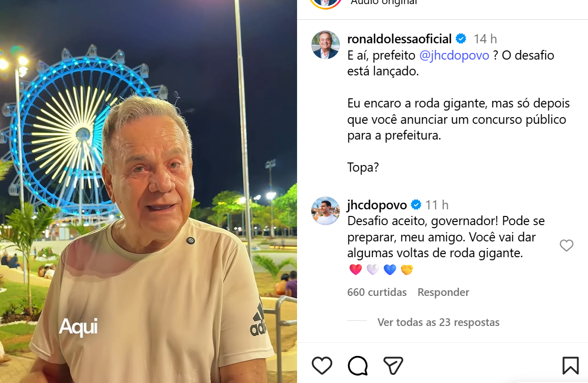Share the post via paper plane icon
Viewport: 588px width, 383px height.
[x=393, y=365]
